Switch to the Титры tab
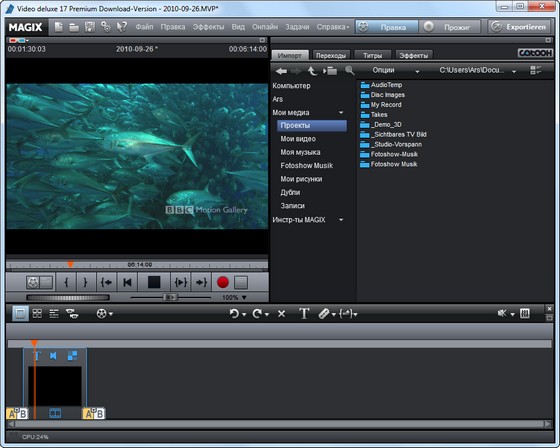Screen dimensions: 560x448 pos(372,55)
